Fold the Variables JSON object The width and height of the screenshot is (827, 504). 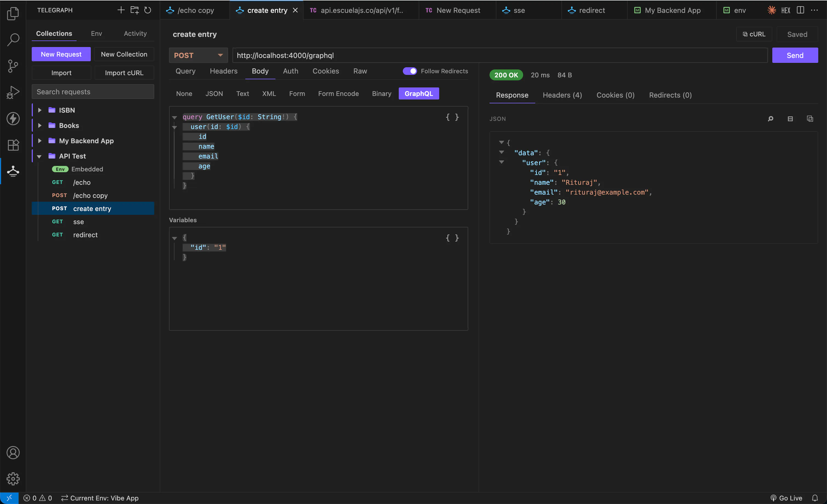click(x=174, y=238)
